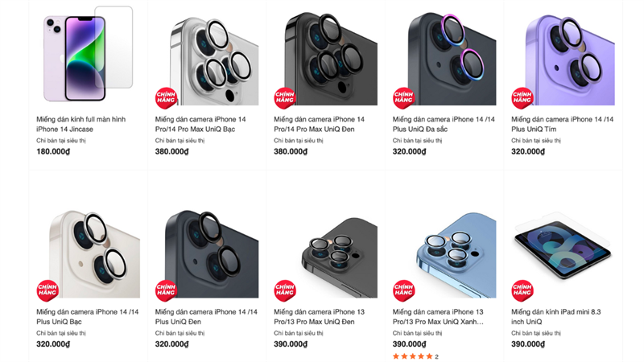The width and height of the screenshot is (644, 362).
Task: Click the 180.000₫ price of Jincase protector
Action: pos(53,151)
